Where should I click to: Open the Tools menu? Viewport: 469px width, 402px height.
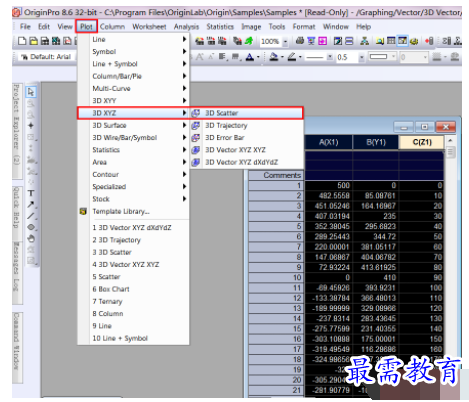tap(277, 27)
